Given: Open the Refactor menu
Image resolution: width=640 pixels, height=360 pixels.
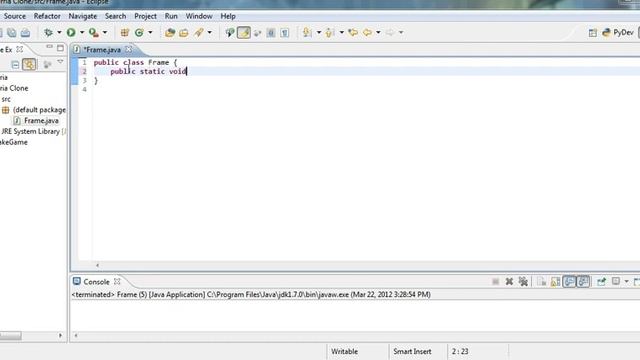Looking at the screenshot, I should (x=47, y=16).
